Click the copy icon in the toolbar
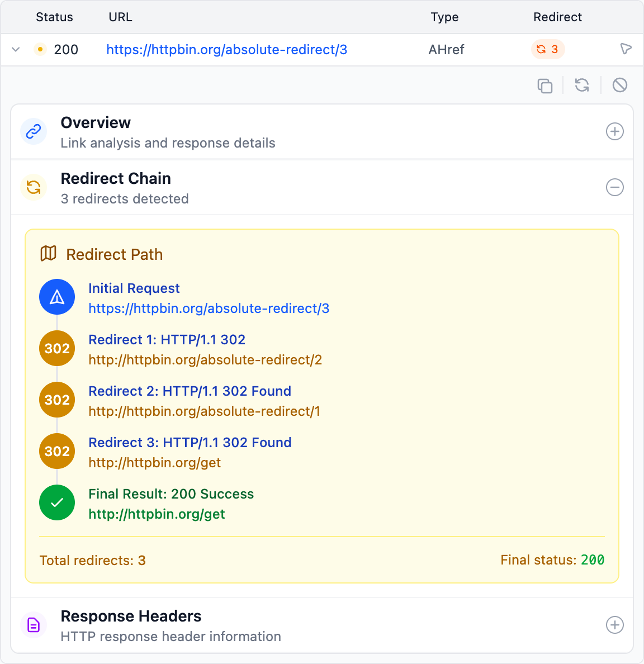 coord(545,86)
